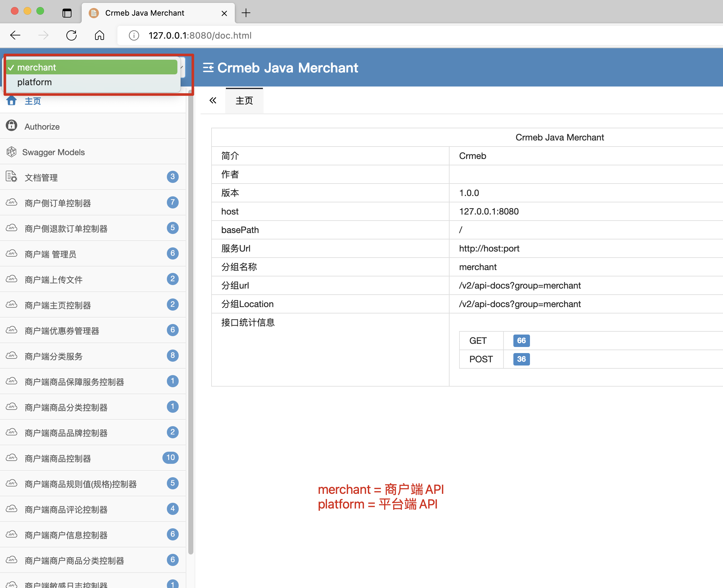This screenshot has height=588, width=723.
Task: Open the Authorize lock icon
Action: pos(11,125)
